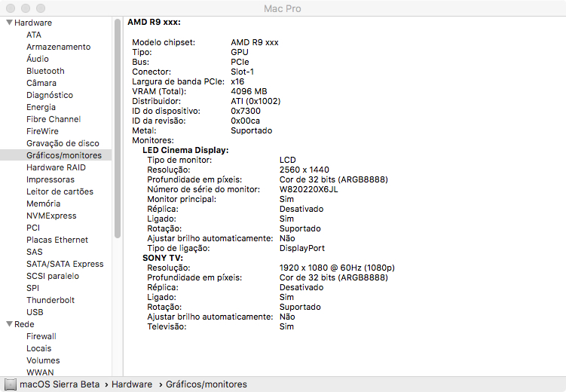Screen dimensions: 566x392
Task: Select FireWire in the sidebar
Action: (x=42, y=131)
